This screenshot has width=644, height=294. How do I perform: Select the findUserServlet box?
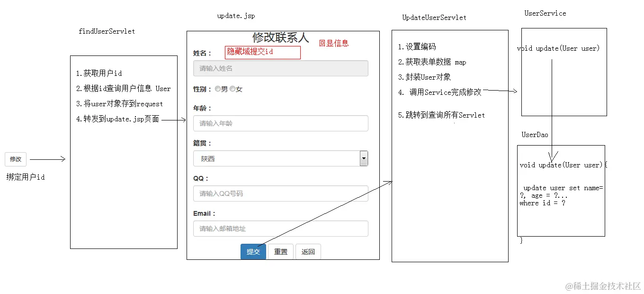pyautogui.click(x=124, y=152)
